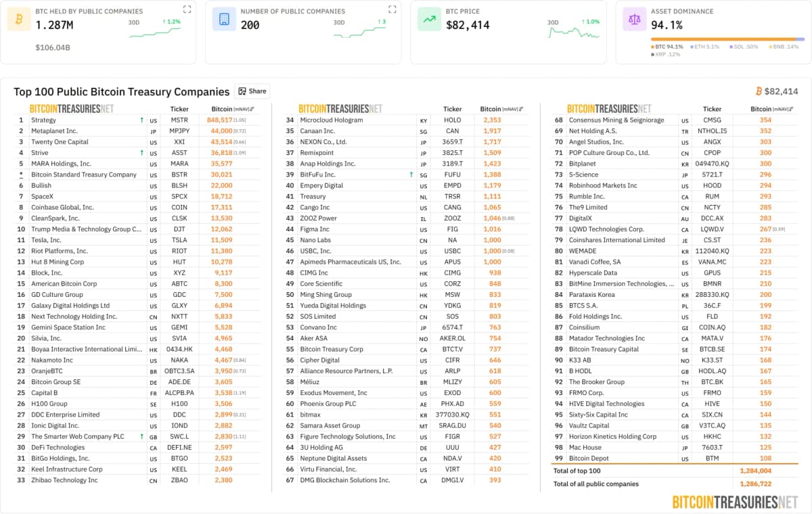This screenshot has height=514, width=812.
Task: Click the green up arrow on the Strive row
Action: [x=141, y=153]
